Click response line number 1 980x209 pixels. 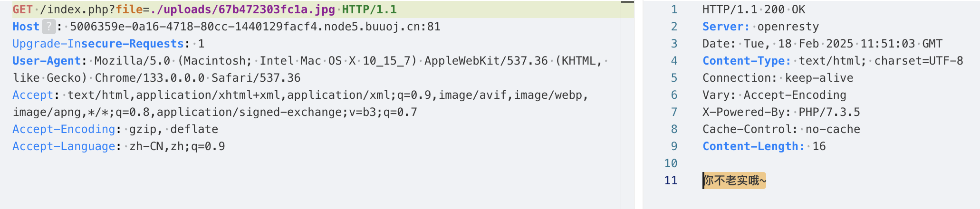(x=674, y=9)
